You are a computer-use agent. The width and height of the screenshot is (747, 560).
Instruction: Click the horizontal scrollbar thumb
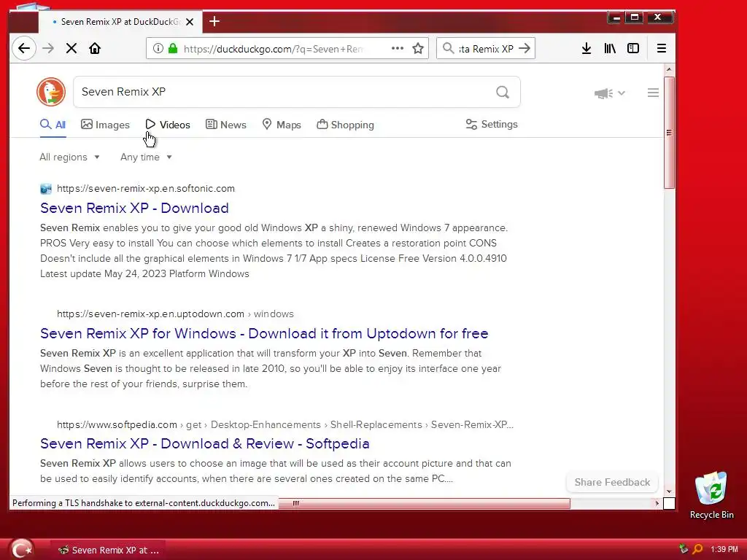point(424,503)
